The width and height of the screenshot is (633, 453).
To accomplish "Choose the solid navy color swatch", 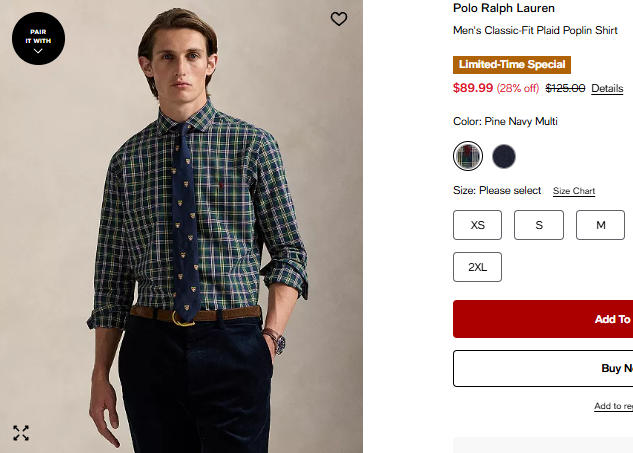I will 504,156.
